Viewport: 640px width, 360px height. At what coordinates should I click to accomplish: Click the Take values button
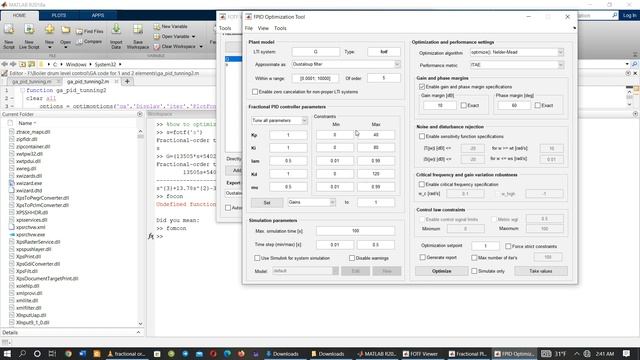[x=540, y=271]
